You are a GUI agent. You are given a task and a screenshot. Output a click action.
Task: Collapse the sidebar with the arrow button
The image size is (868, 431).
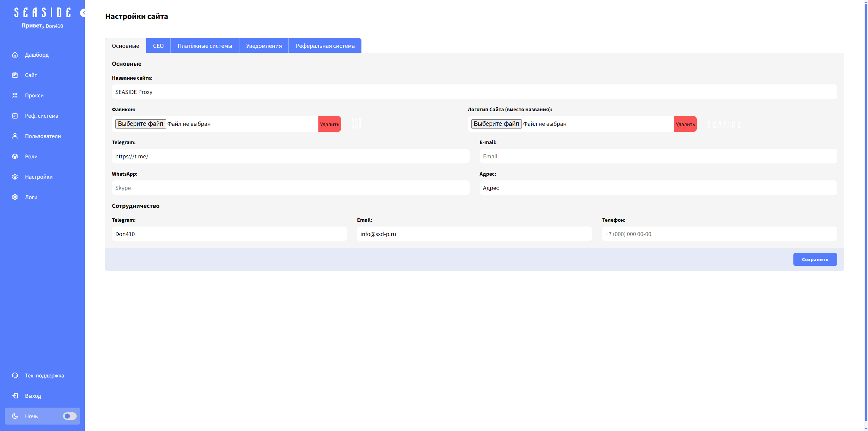tap(83, 13)
